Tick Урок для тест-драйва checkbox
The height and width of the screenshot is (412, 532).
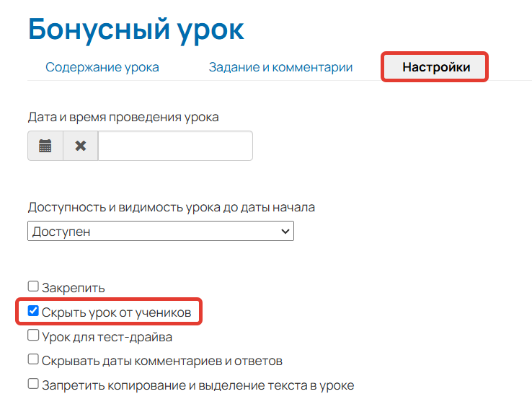coord(33,336)
